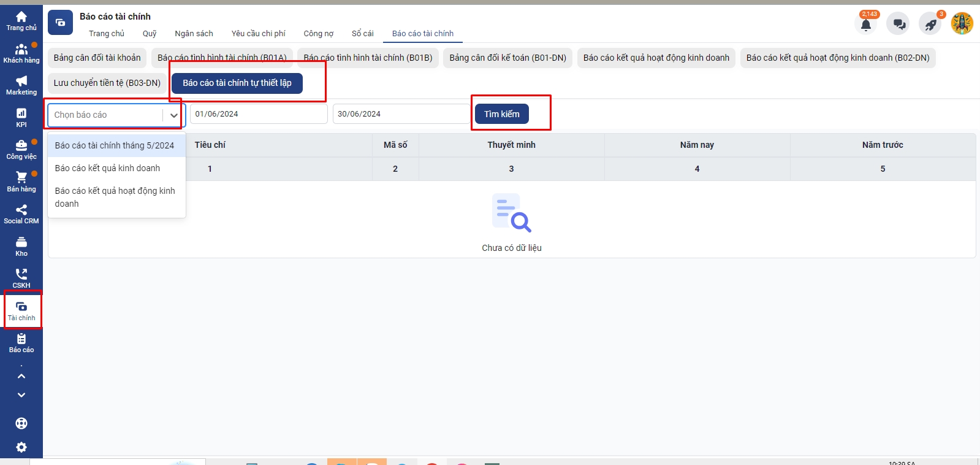The height and width of the screenshot is (465, 980).
Task: Expand sidebar with the down chevron
Action: point(21,395)
